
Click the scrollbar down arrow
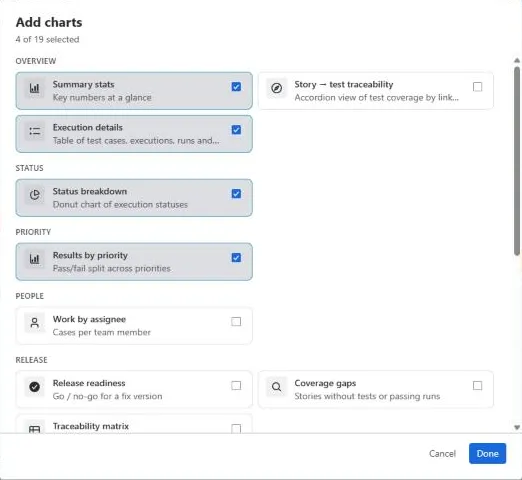(517, 427)
